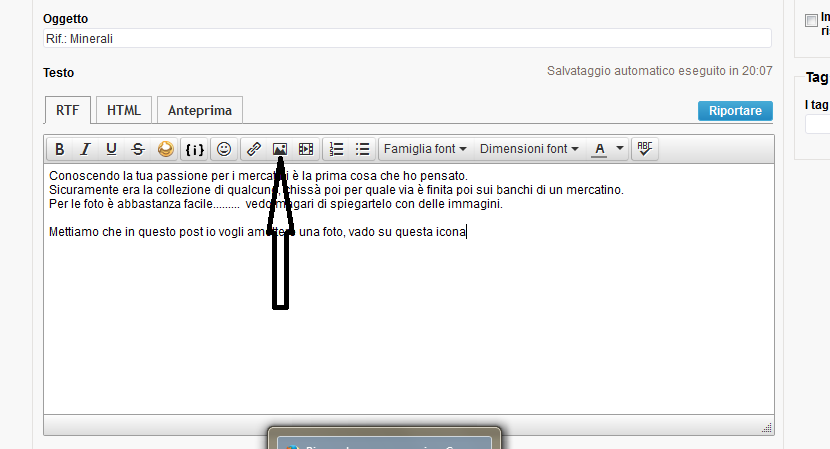830x449 pixels.
Task: Click the insert image icon
Action: tap(280, 149)
